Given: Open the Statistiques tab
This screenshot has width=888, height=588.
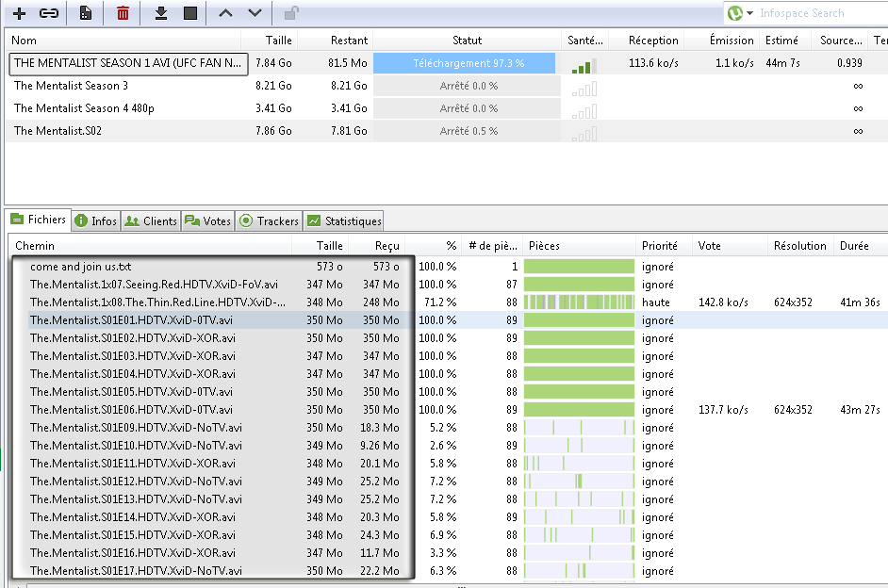Looking at the screenshot, I should pos(344,221).
